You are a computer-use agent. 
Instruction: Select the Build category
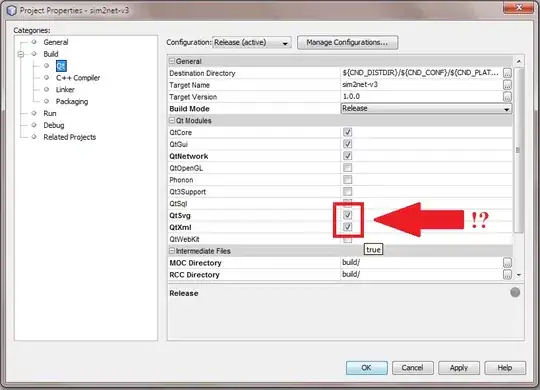click(51, 54)
